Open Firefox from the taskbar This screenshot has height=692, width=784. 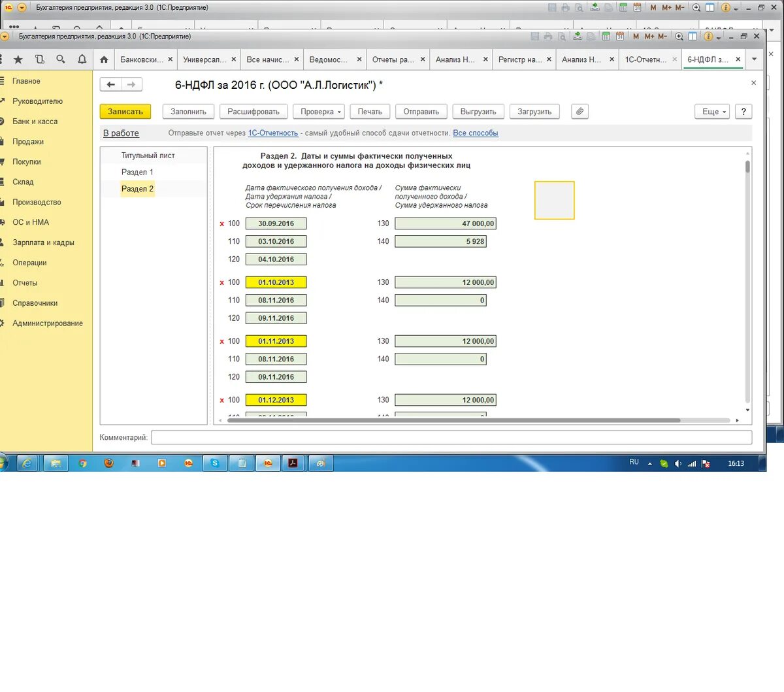coord(109,463)
